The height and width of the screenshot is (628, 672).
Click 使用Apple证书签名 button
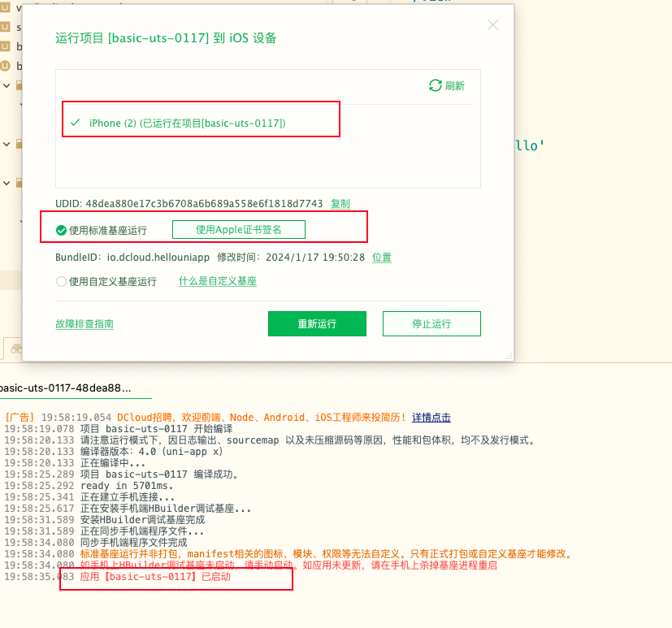click(x=238, y=230)
